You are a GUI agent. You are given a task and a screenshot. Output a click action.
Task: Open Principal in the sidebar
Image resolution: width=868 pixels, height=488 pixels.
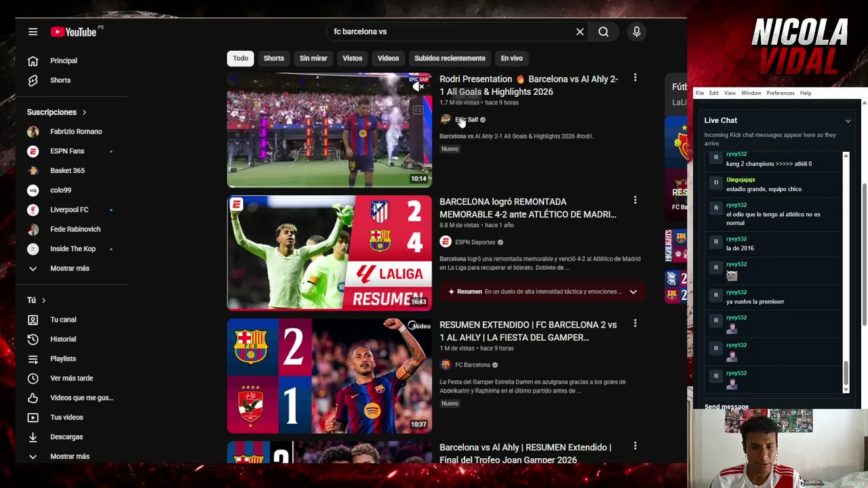pos(64,60)
